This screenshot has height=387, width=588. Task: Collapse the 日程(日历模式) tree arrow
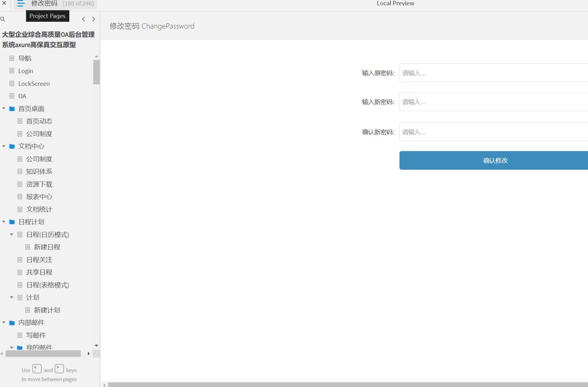click(11, 234)
